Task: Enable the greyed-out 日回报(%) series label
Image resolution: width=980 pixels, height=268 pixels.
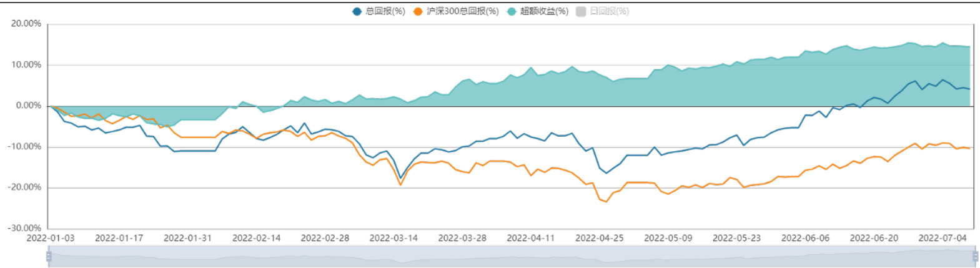Action: click(610, 11)
